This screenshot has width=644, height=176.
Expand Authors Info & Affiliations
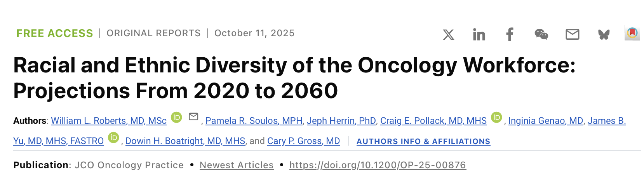[423, 141]
